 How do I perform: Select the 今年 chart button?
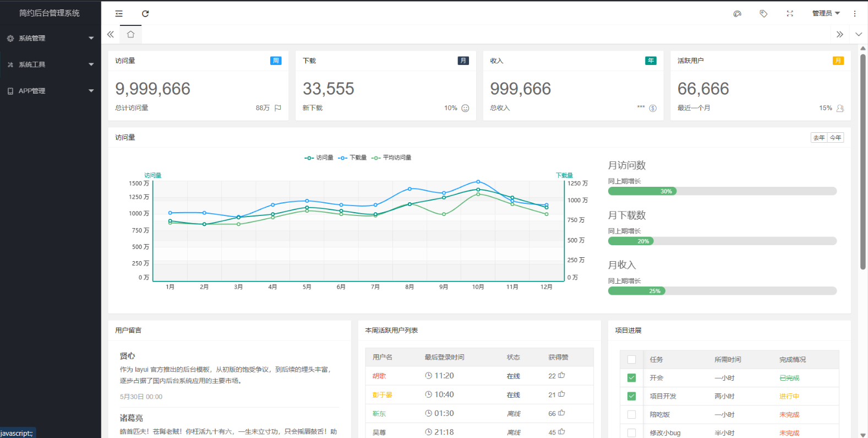[836, 138]
